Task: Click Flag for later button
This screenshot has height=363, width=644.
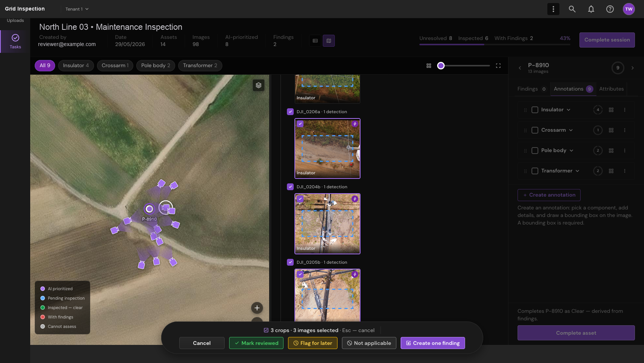Action: [313, 343]
